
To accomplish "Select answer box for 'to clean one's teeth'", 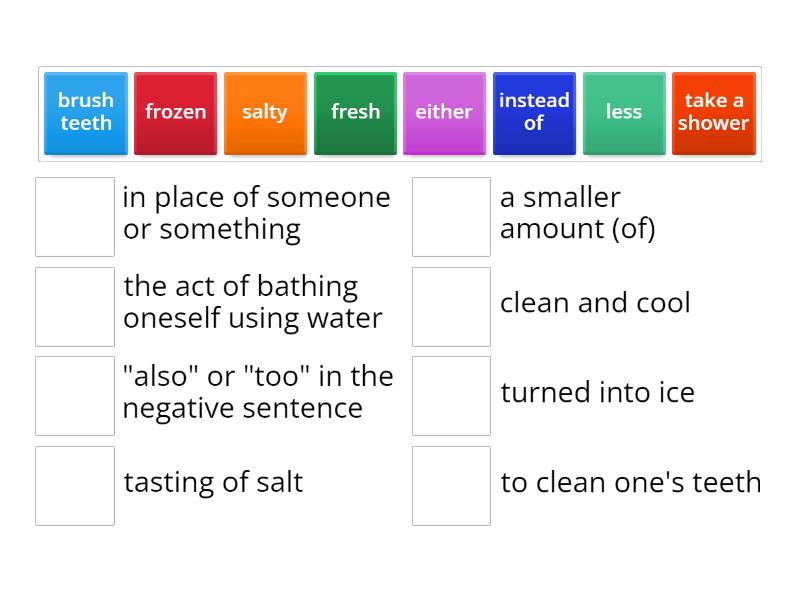I will coord(452,485).
